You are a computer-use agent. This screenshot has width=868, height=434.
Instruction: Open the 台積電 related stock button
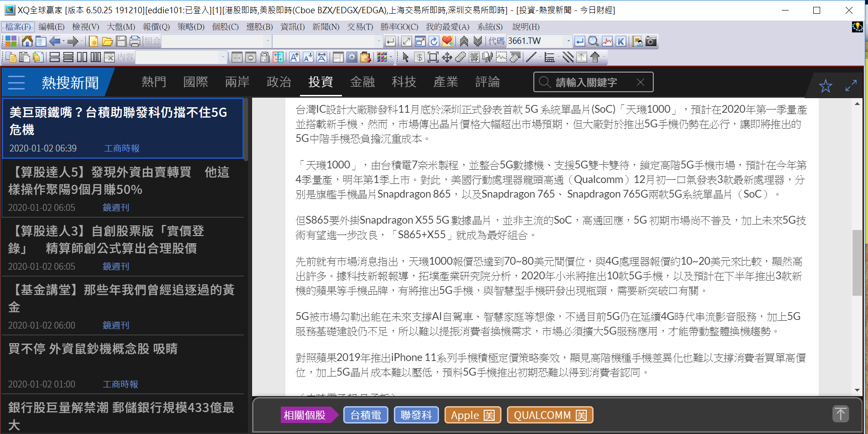tap(366, 415)
